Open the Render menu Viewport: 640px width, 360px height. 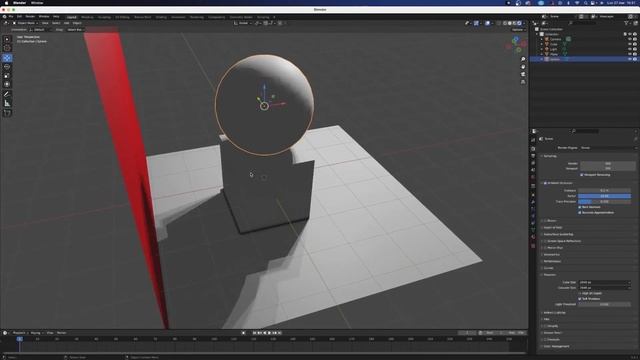pos(30,17)
